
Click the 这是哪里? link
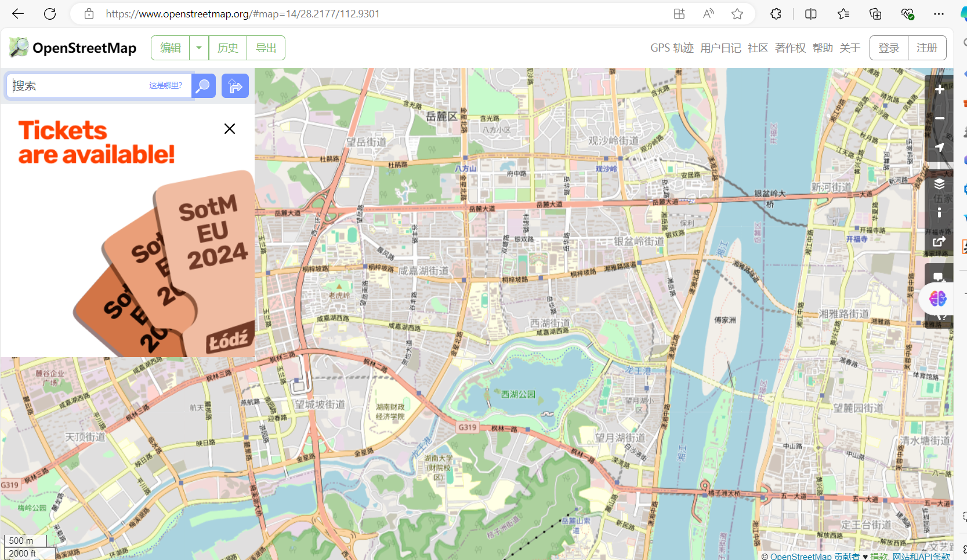[165, 86]
